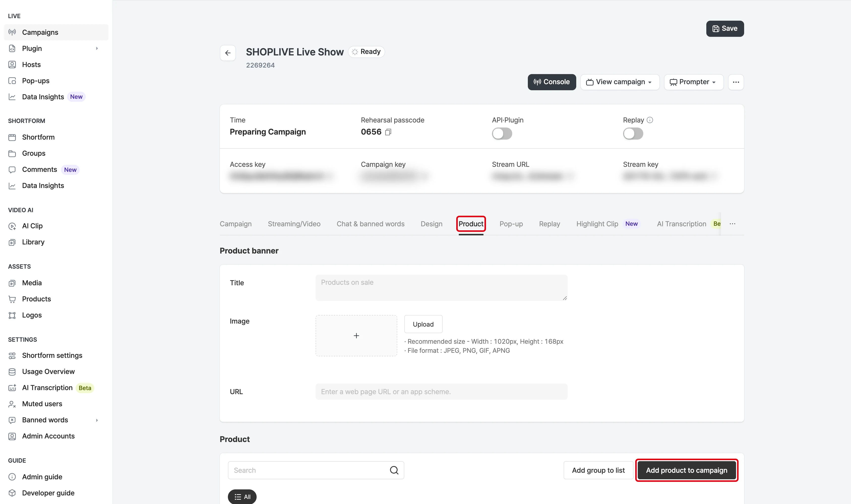851x504 pixels.
Task: Expand the Banned words submenu arrow
Action: click(97, 420)
